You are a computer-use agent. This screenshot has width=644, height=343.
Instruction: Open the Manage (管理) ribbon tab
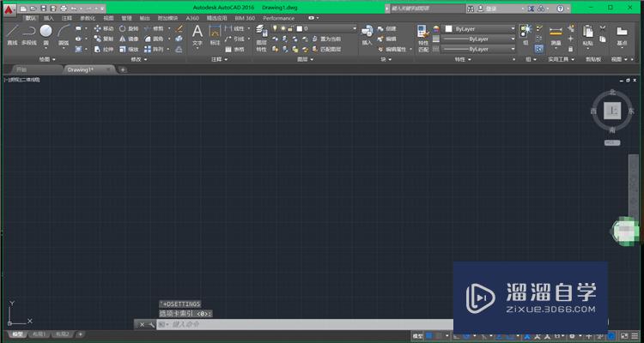coord(126,18)
